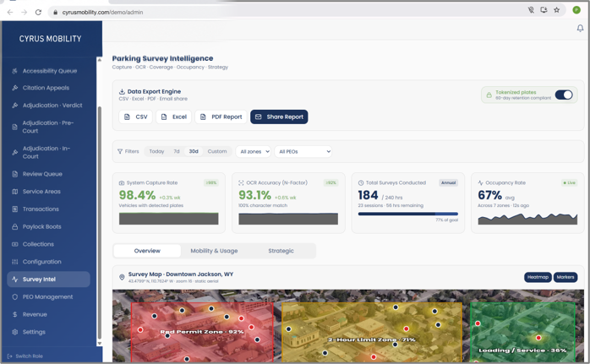Open notifications bell icon
Image resolution: width=590 pixels, height=364 pixels.
pyautogui.click(x=580, y=28)
